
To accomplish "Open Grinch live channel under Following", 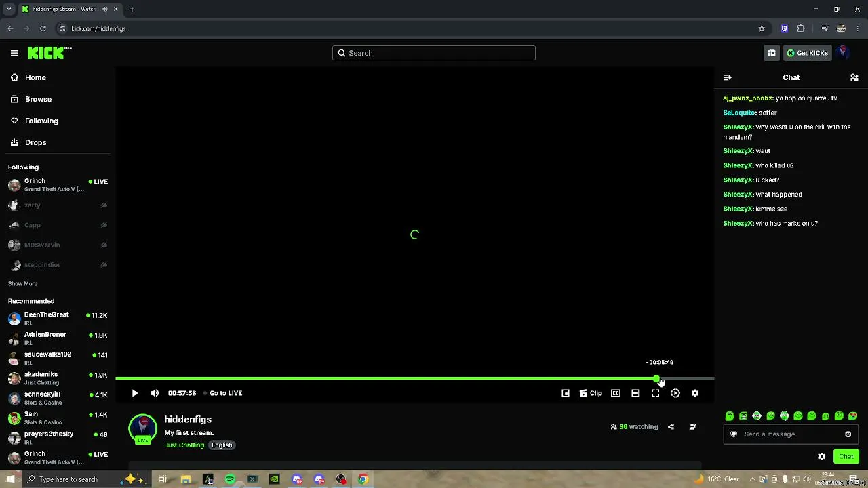I will coord(57,185).
